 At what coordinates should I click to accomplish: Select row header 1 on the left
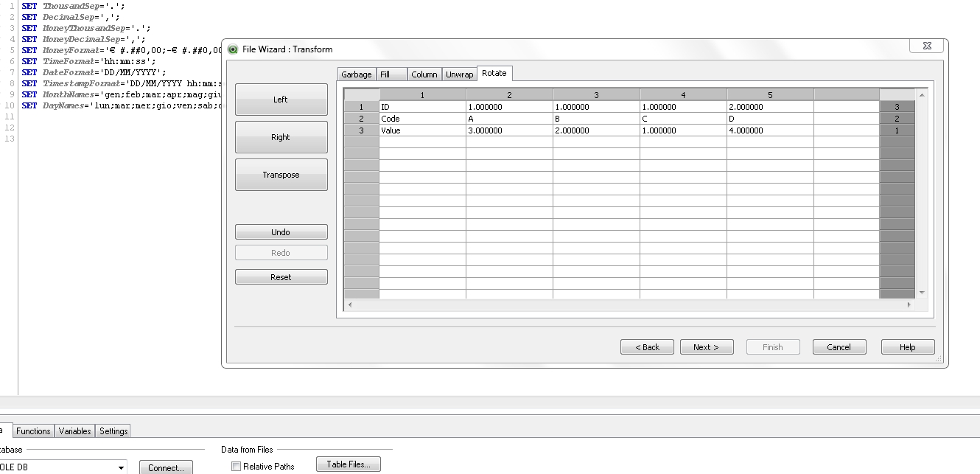click(361, 107)
